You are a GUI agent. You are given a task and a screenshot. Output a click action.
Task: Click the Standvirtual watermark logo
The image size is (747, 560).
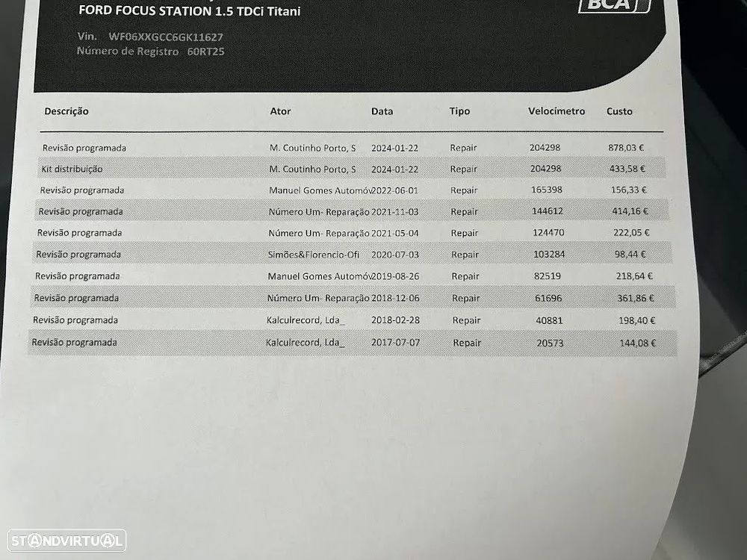(66, 540)
